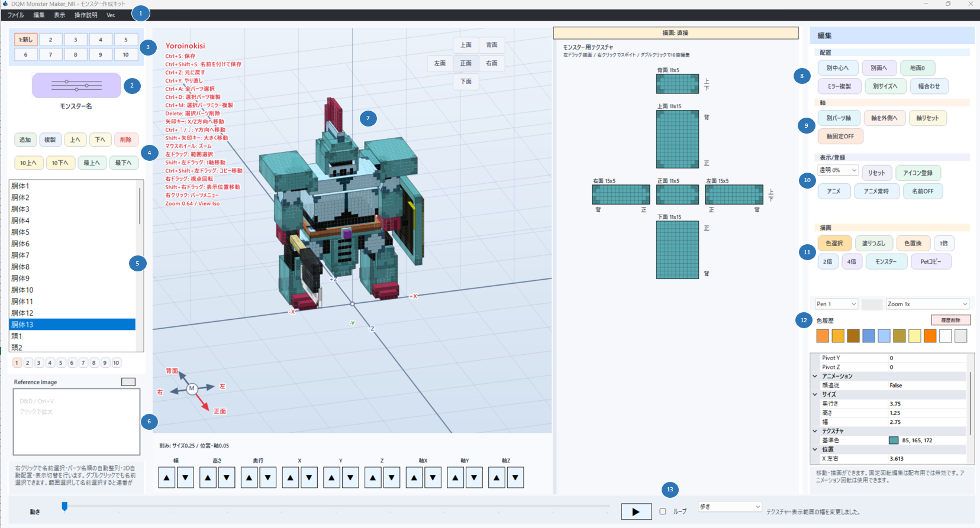Open the 表示 menu
980x528 pixels.
pyautogui.click(x=60, y=15)
